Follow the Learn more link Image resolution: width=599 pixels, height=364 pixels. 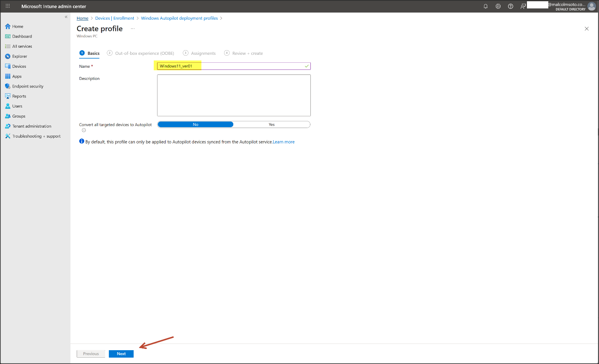[284, 142]
